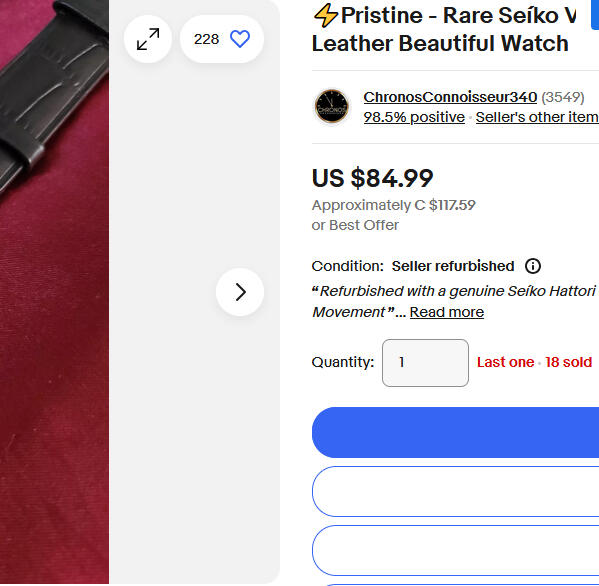Click the first outlined button below blue one
This screenshot has height=586, width=599.
coord(455,492)
